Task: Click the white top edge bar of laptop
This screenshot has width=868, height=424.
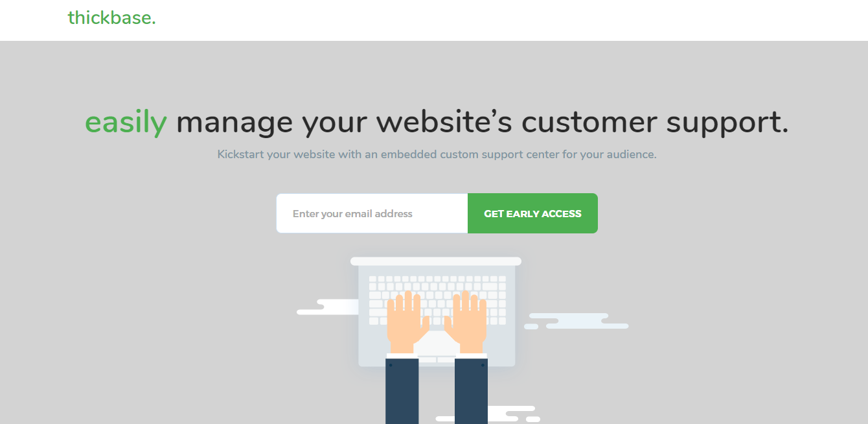Action: click(x=436, y=261)
